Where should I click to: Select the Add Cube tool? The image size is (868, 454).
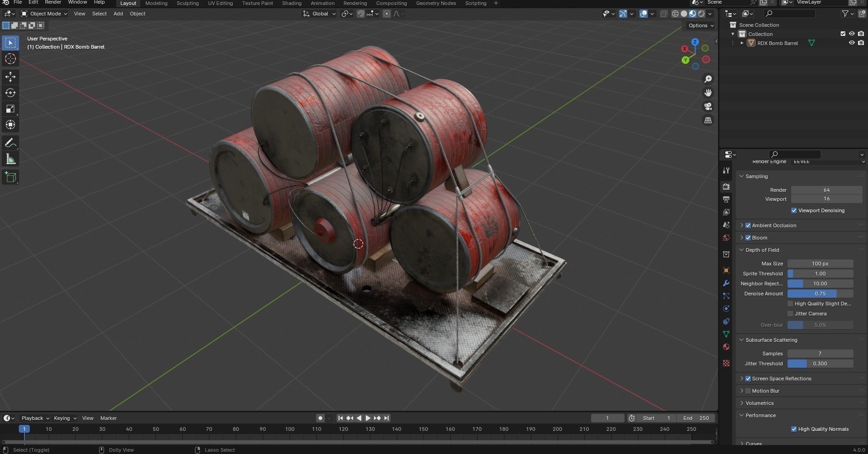[10, 177]
